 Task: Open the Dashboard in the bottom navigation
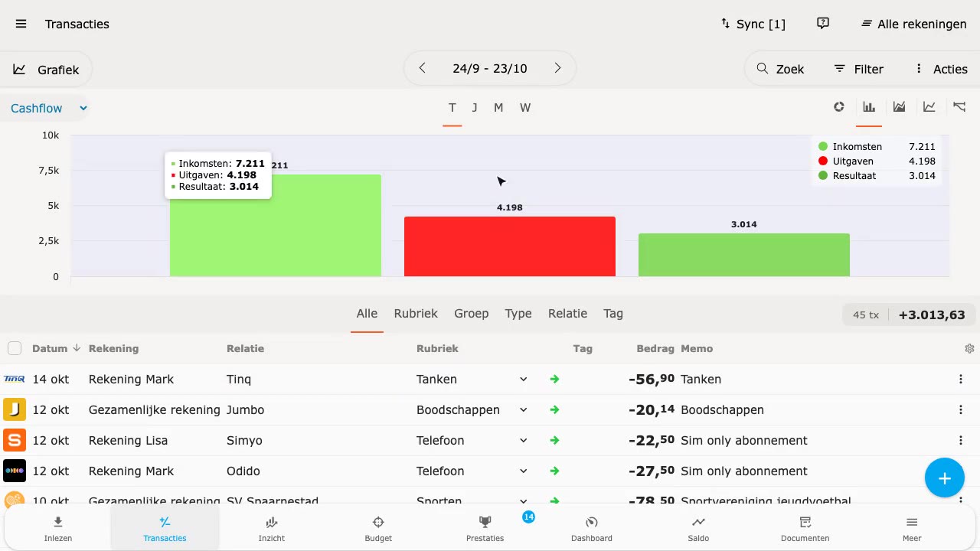pos(592,528)
